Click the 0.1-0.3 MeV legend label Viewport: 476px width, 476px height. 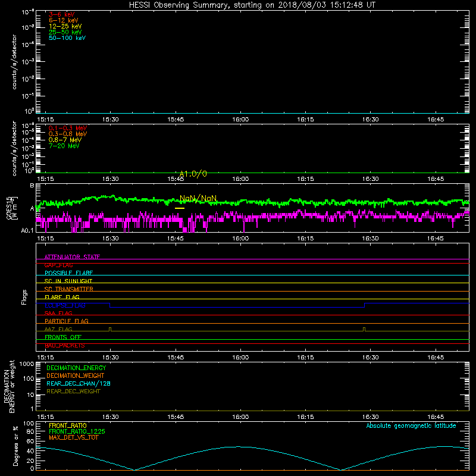68,128
